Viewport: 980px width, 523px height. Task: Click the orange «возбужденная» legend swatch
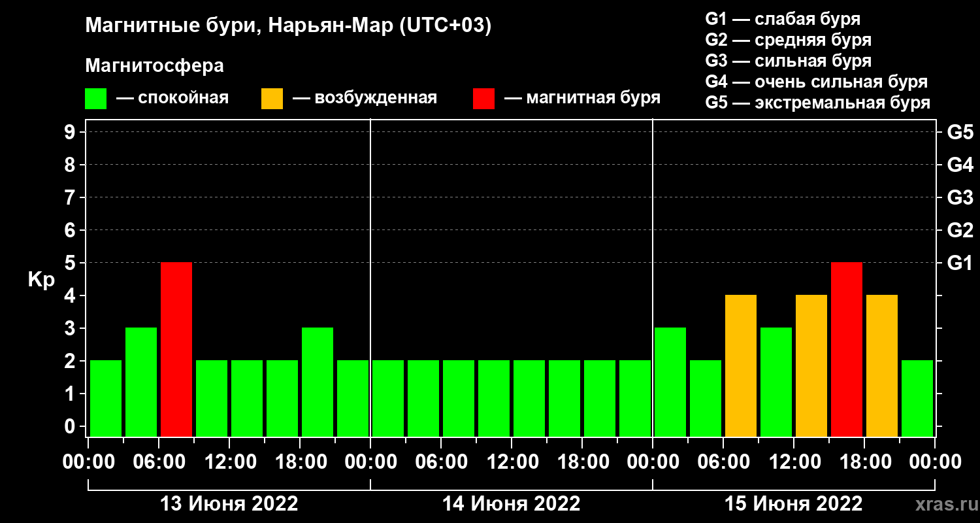[272, 99]
